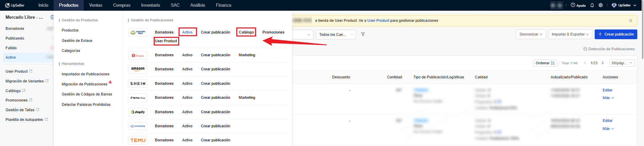Viewport: 644px width, 146px height.
Task: Click the Mercado Libre logo in menu
Action: click(x=138, y=32)
